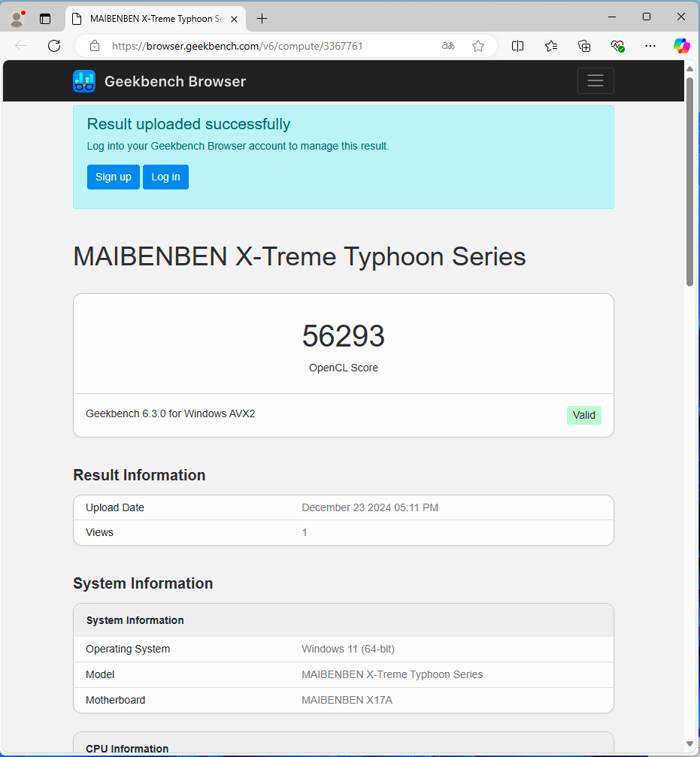
Task: Select Geekbench 6.3.0 for Windows AVX2 text
Action: [171, 413]
